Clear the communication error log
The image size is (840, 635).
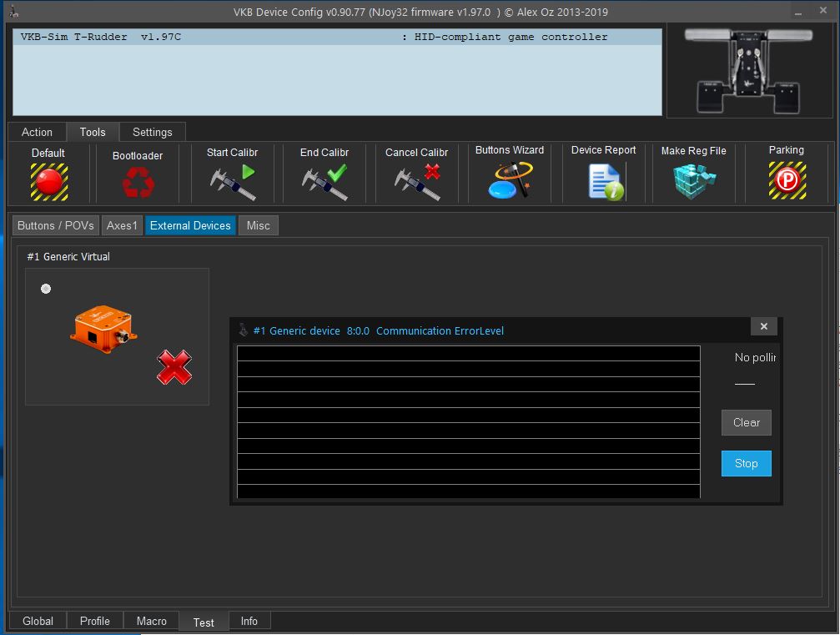tap(747, 423)
